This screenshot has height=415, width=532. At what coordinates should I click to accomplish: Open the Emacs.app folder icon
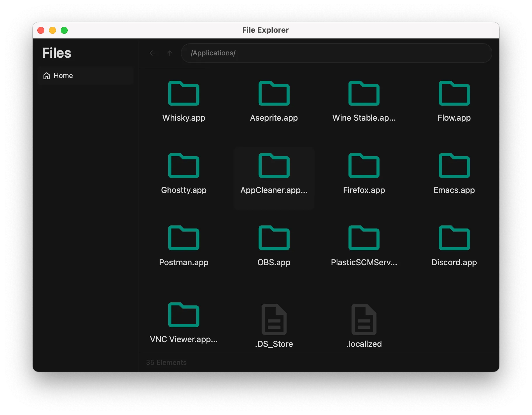click(x=454, y=166)
